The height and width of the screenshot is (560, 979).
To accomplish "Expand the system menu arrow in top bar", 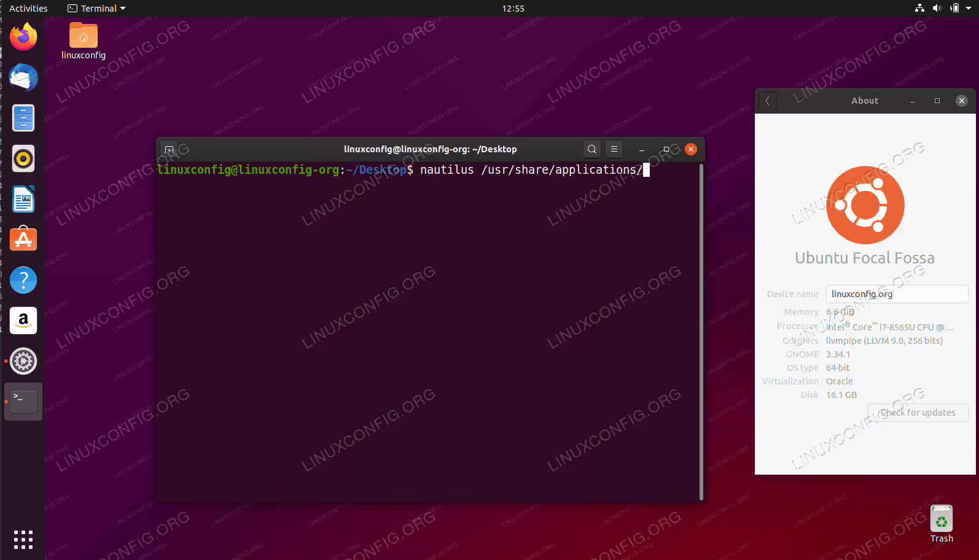I will [969, 9].
